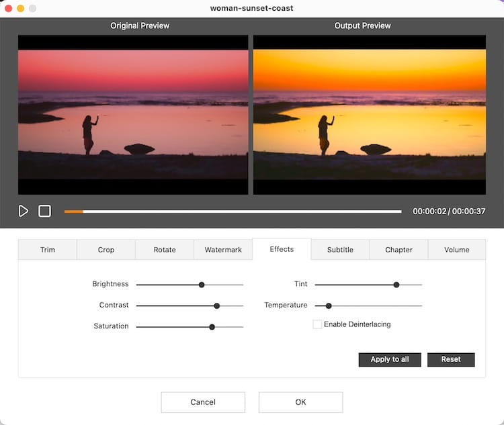This screenshot has height=425, width=504.
Task: Select the Effects tab
Action: [x=282, y=249]
